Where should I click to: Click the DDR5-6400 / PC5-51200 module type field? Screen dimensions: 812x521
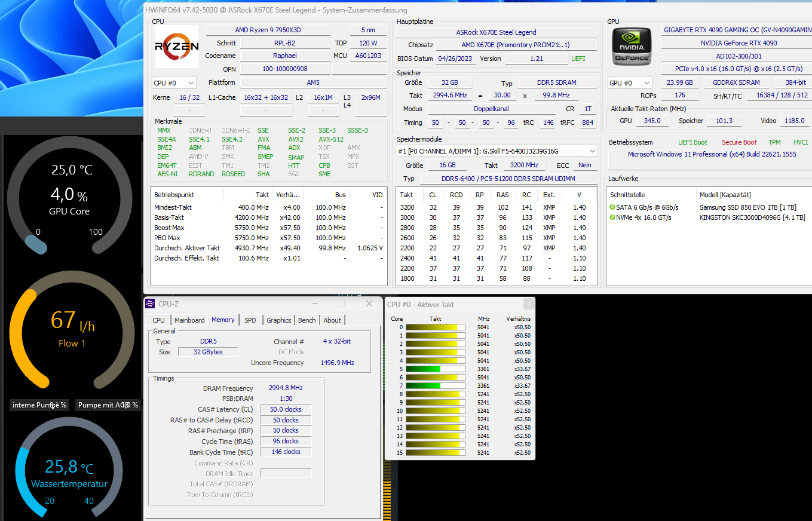(507, 179)
